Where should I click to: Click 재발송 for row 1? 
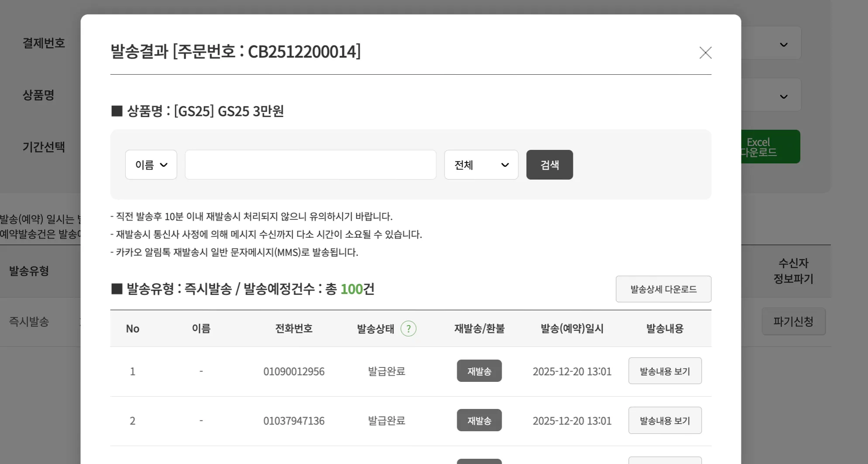479,371
